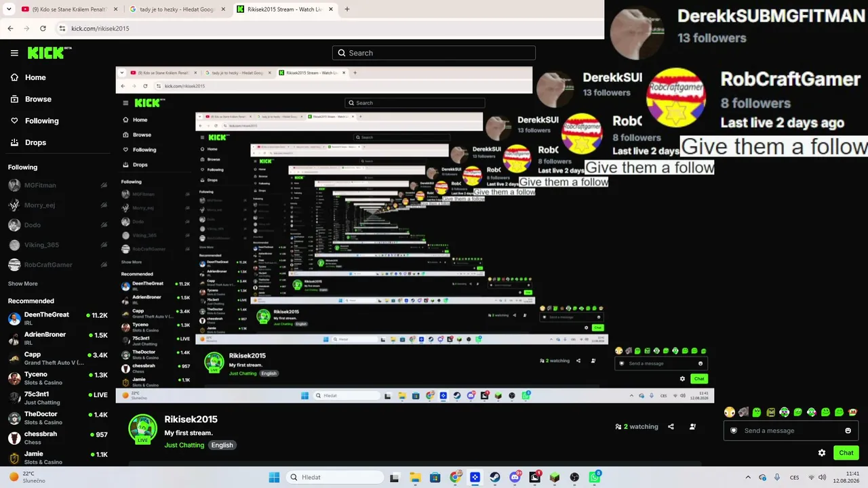The height and width of the screenshot is (488, 868).
Task: Open RobCraftGamer in main Following list
Action: coord(58,264)
